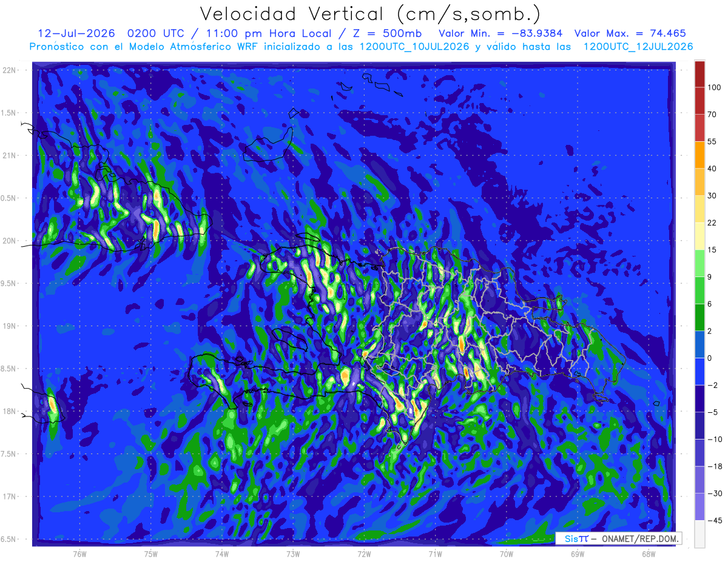The width and height of the screenshot is (728, 562).
Task: Click the colorbar value "9"
Action: [710, 277]
